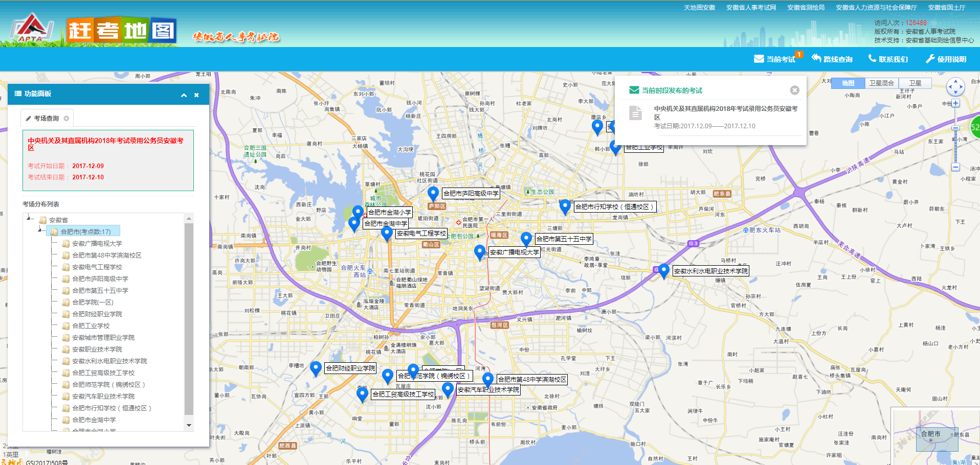Click the exam list scrollbar up arrow
980x465 pixels.
189,218
